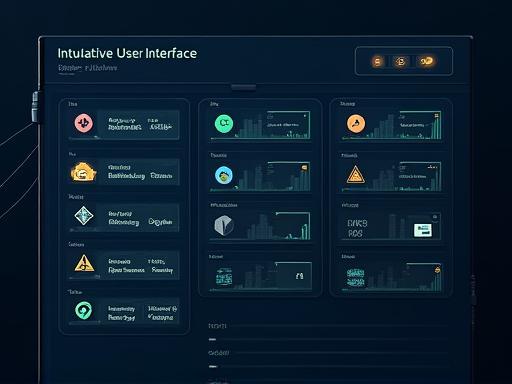Click the blue circle icon with green blob

(224, 175)
